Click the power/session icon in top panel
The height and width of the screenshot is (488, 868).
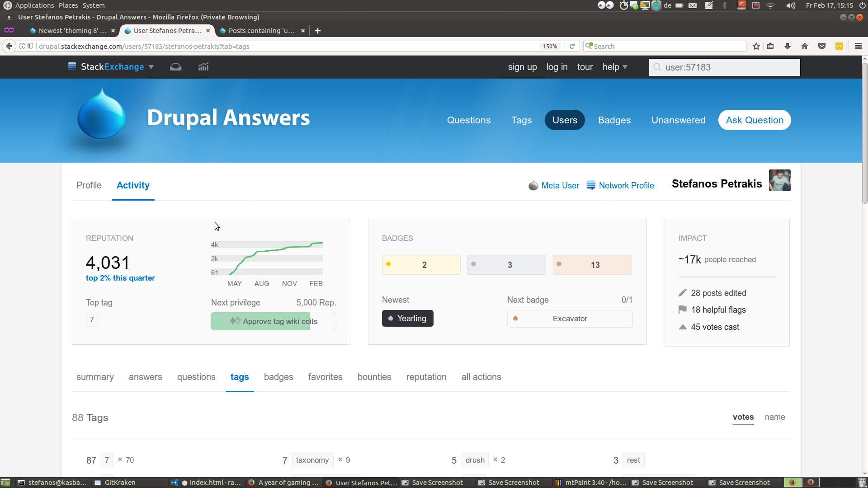[x=862, y=5]
